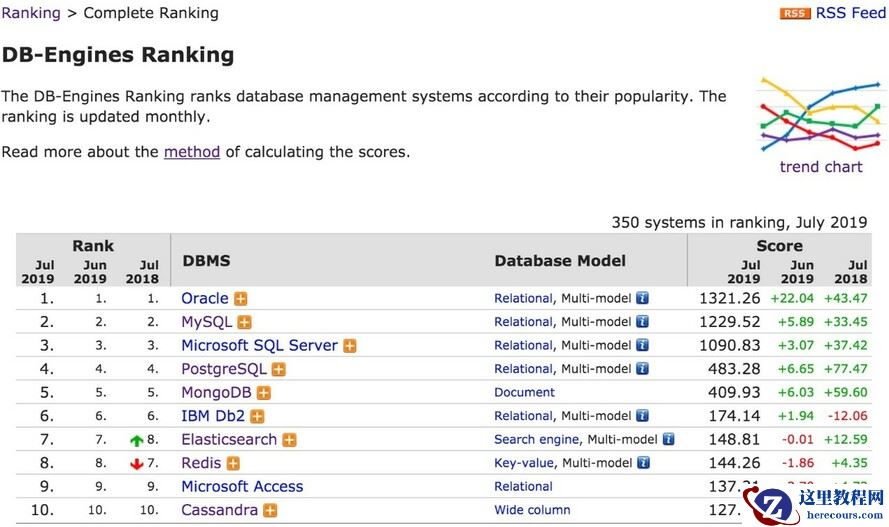
Task: Click plus icon next to Microsoft SQL Server
Action: coord(350,346)
